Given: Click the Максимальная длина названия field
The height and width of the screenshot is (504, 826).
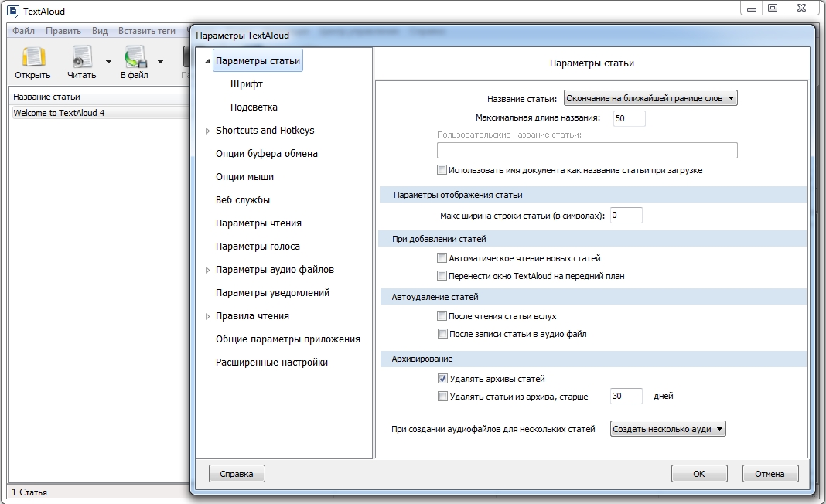Looking at the screenshot, I should click(629, 118).
